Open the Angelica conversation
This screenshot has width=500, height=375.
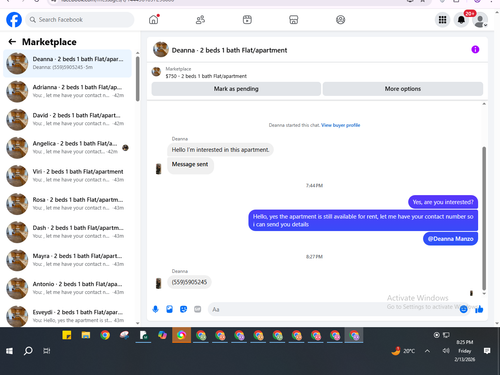click(67, 147)
